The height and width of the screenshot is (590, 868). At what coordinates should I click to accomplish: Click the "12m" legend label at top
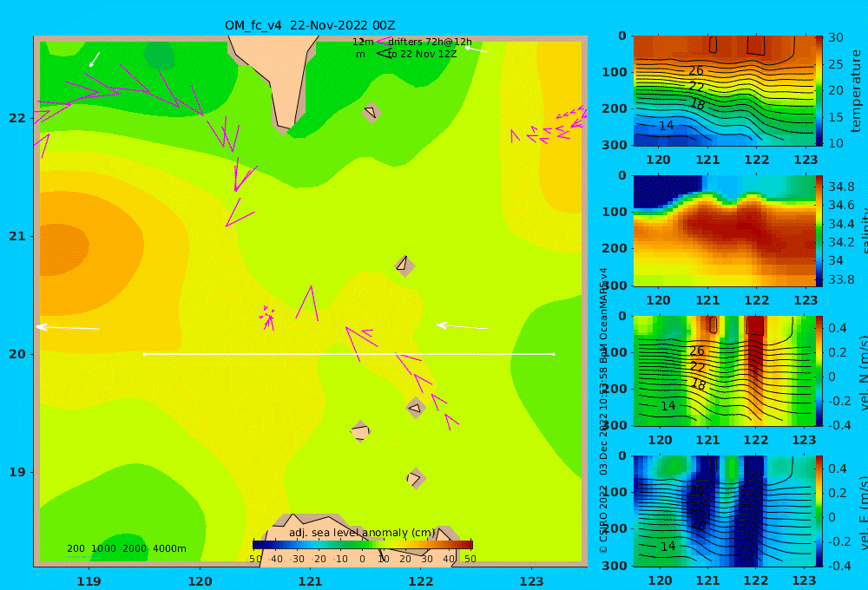pyautogui.click(x=363, y=42)
